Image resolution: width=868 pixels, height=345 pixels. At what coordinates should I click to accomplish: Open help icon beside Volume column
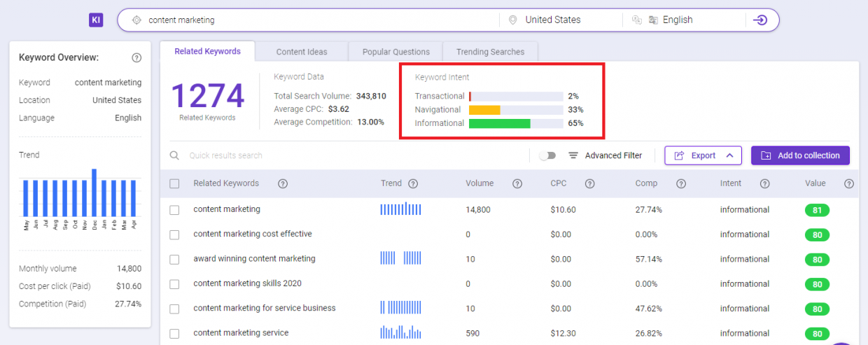click(x=517, y=184)
